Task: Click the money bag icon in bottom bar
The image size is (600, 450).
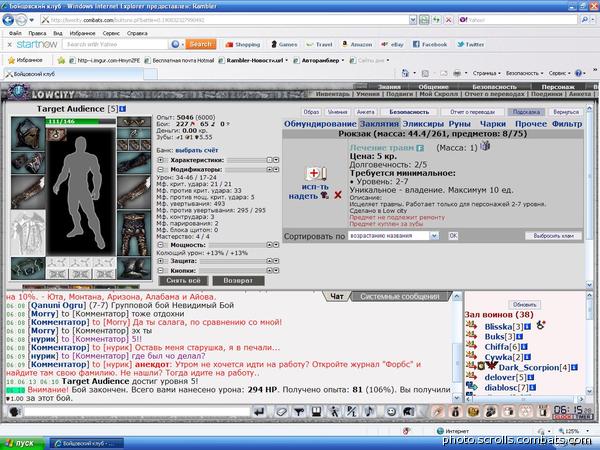Action: (455, 412)
